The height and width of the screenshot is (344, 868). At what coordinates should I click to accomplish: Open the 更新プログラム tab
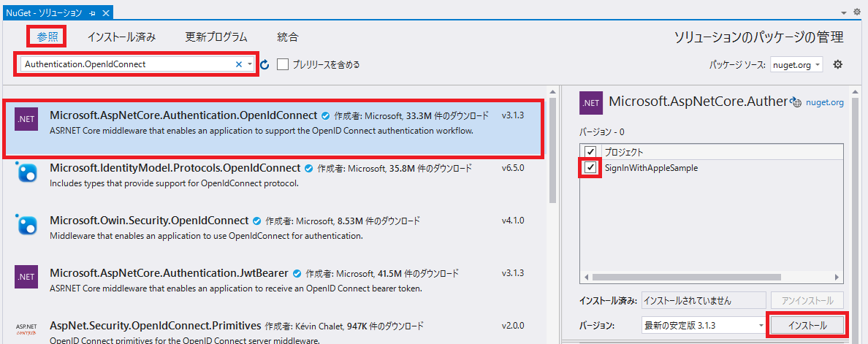pos(216,37)
